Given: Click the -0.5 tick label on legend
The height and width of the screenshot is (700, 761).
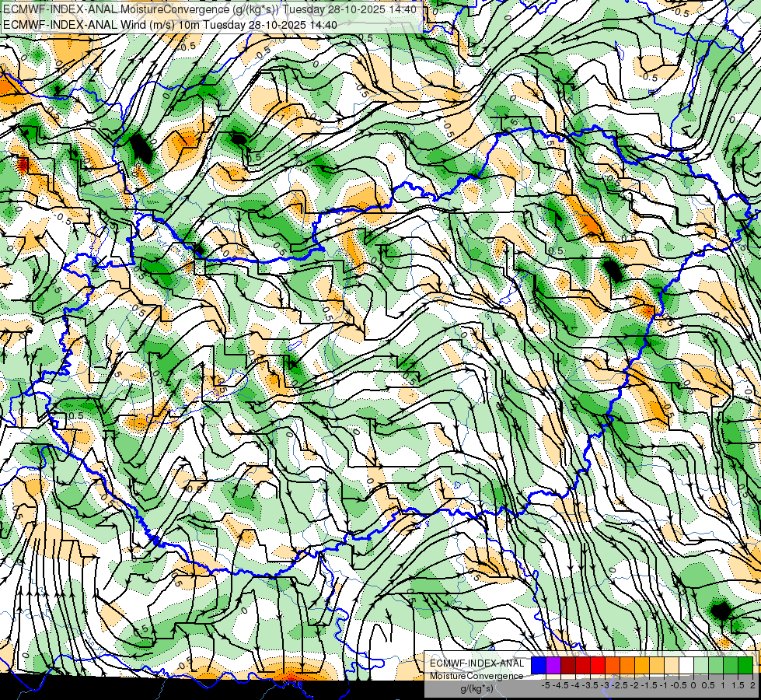Looking at the screenshot, I should coord(679,685).
